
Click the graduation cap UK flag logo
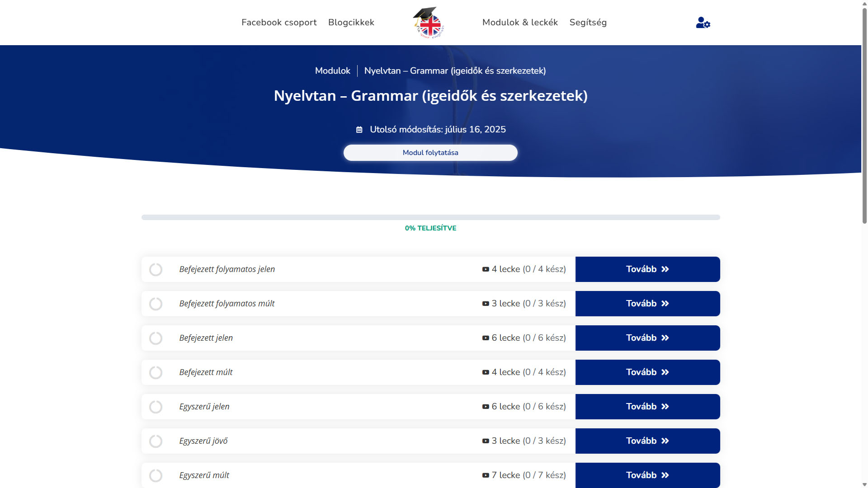(429, 23)
